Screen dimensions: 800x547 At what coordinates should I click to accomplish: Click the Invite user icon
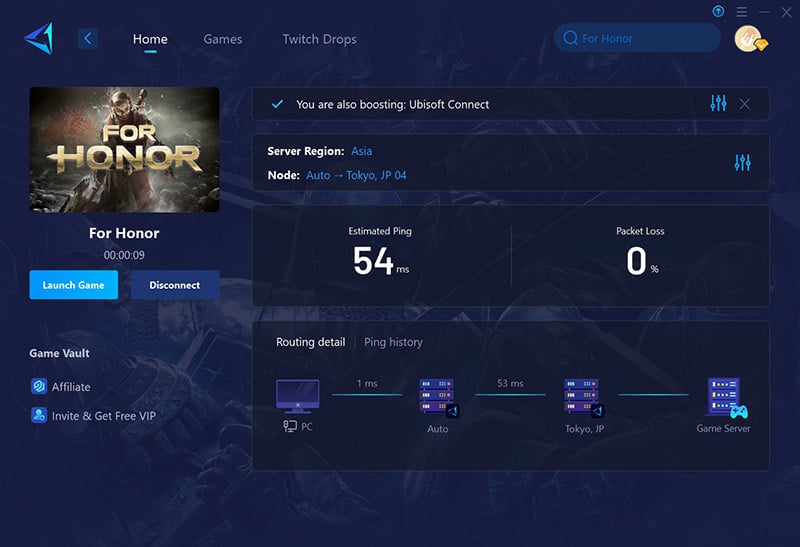(39, 415)
